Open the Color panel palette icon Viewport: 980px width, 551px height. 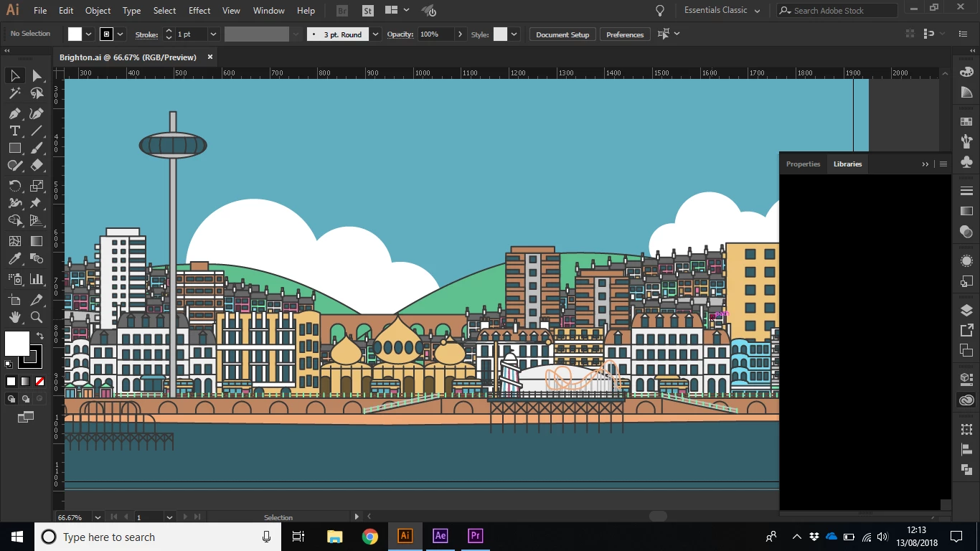pyautogui.click(x=966, y=72)
